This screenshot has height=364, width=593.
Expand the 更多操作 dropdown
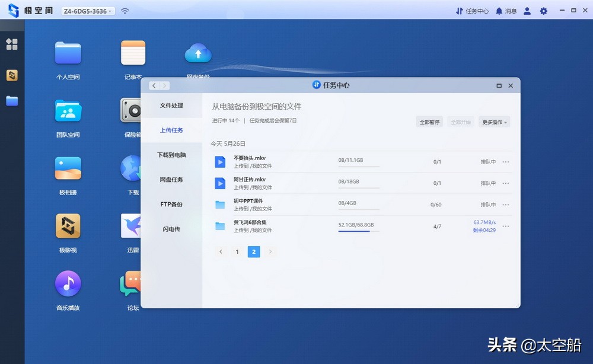point(495,122)
